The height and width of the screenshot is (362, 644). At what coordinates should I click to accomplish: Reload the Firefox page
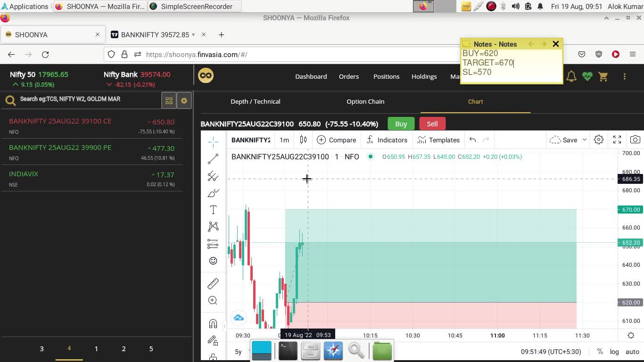pos(45,55)
